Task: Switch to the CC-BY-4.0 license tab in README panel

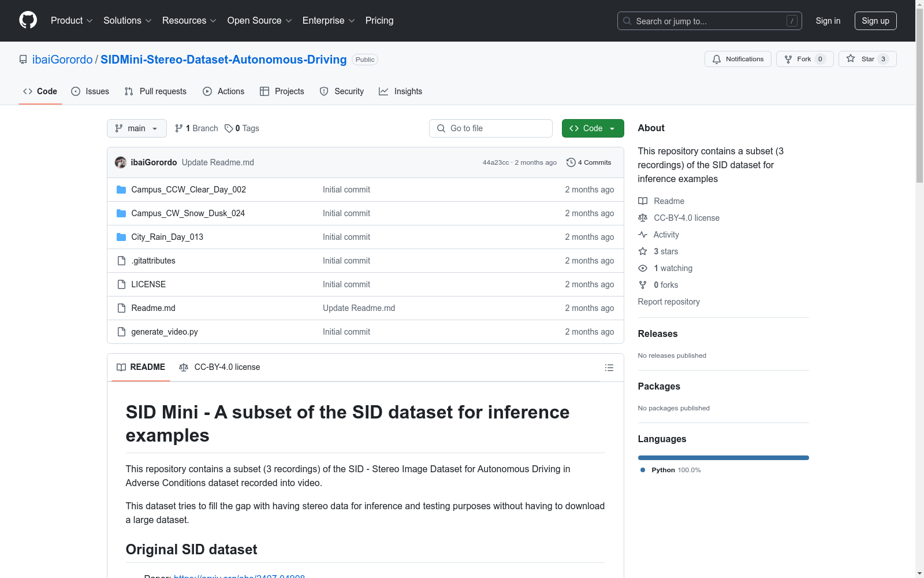Action: point(220,367)
